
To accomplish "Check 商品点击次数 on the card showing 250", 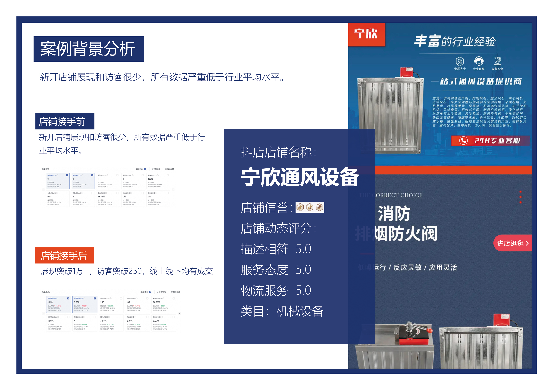I will coord(121,299).
